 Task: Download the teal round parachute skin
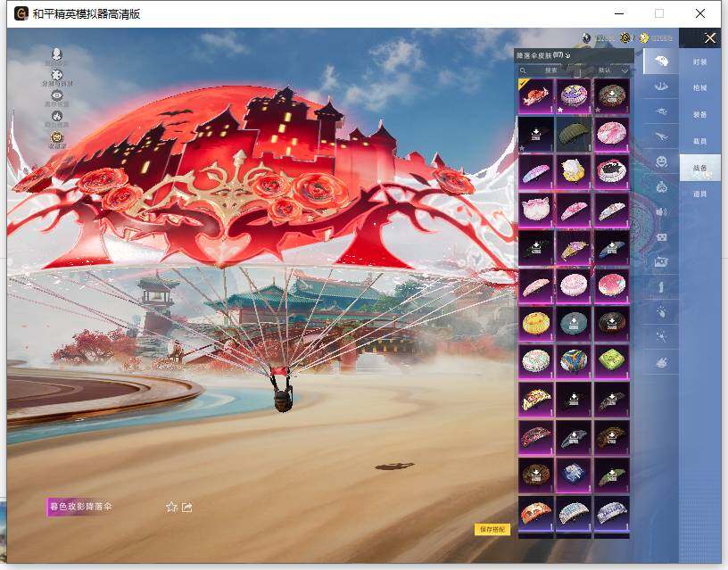[x=574, y=323]
